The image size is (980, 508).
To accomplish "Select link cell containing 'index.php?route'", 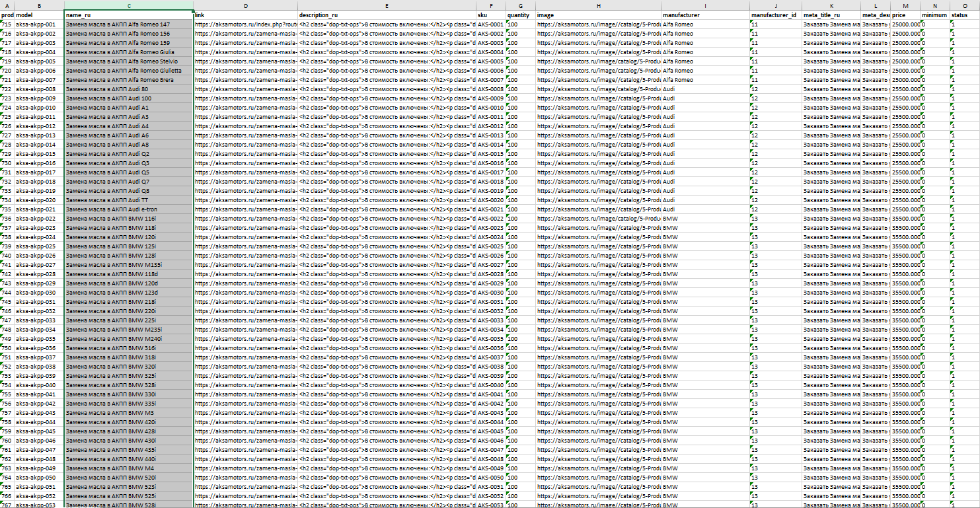I will (x=246, y=24).
